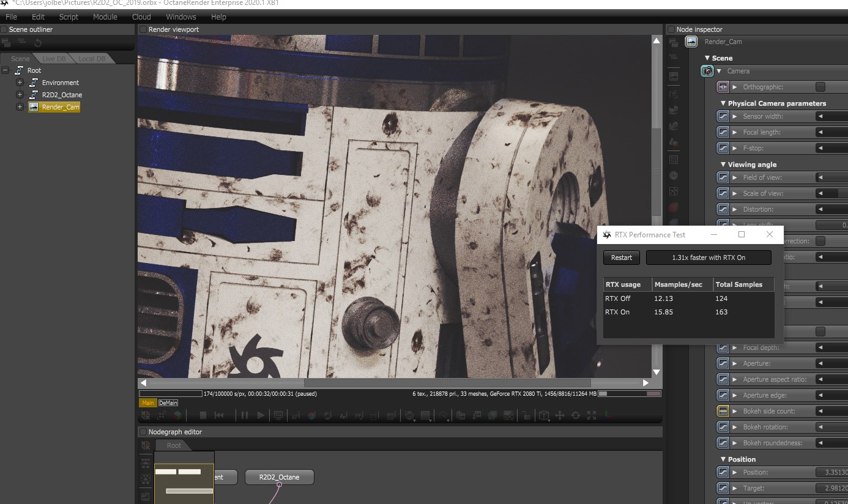Click the refresh icon in Scene outliner toolbar
The image size is (848, 504).
(x=38, y=43)
